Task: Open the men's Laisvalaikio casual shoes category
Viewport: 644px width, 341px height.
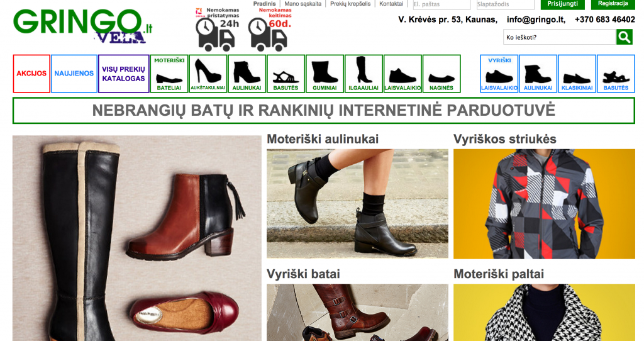Action: (x=499, y=74)
